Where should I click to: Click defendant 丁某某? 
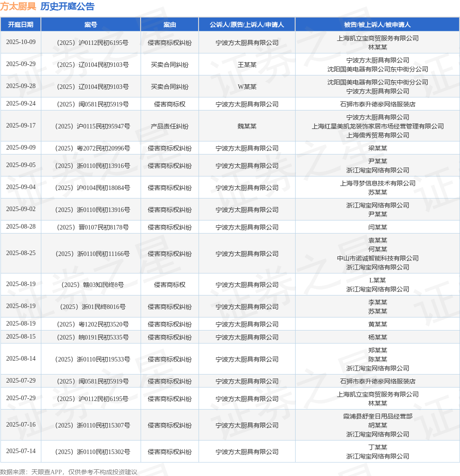tap(377, 447)
